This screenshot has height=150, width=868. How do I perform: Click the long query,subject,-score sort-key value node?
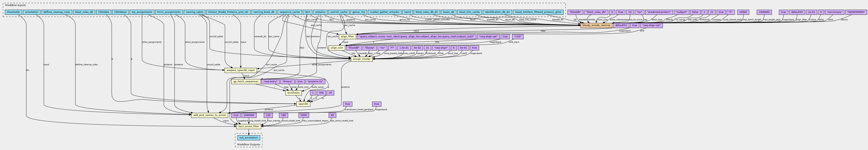tap(417, 37)
